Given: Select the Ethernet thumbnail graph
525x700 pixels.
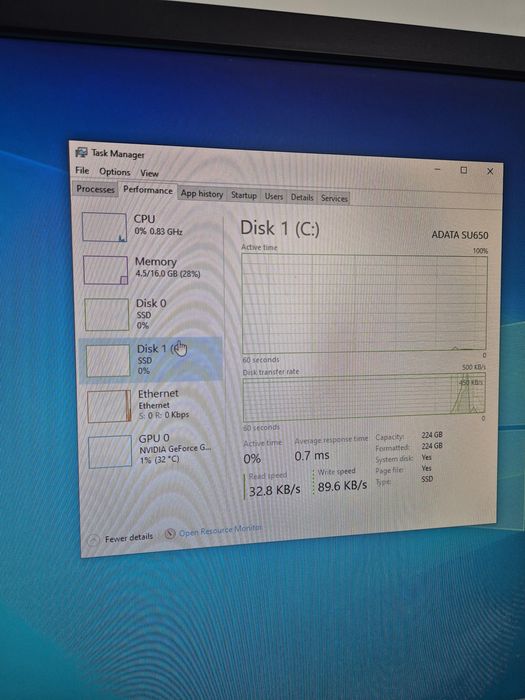Looking at the screenshot, I should pyautogui.click(x=109, y=406).
